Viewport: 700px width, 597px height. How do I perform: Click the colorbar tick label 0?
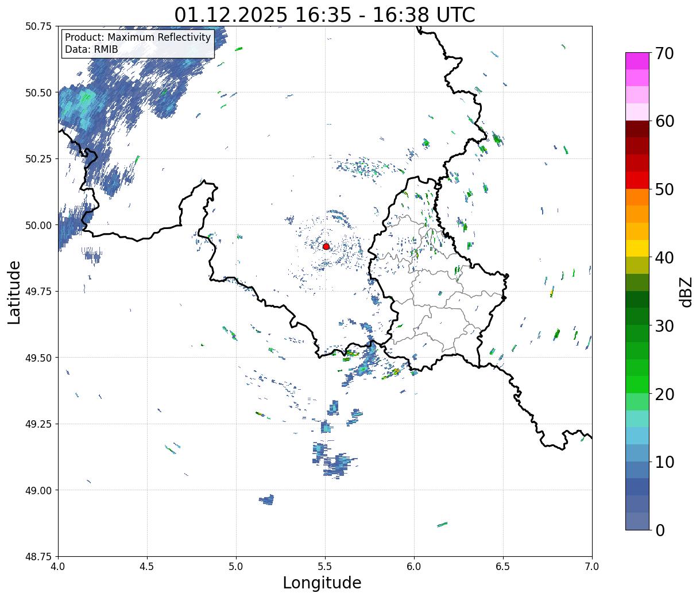(659, 530)
